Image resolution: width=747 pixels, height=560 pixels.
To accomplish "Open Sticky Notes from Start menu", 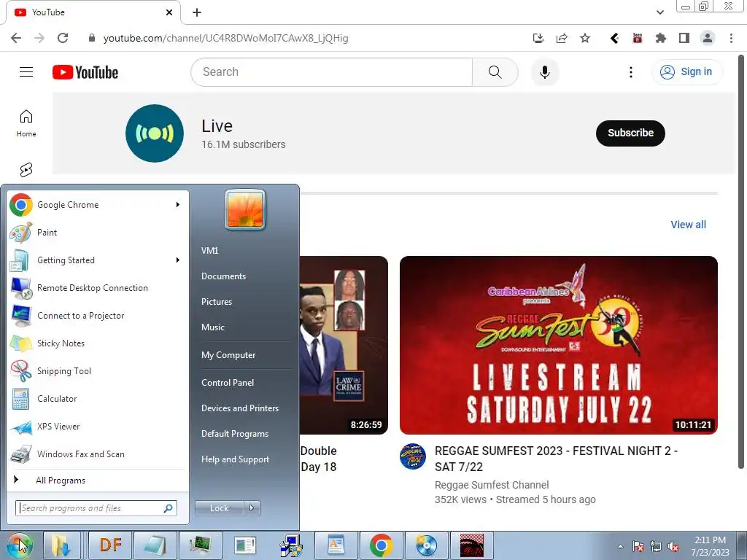I will pyautogui.click(x=96, y=343).
